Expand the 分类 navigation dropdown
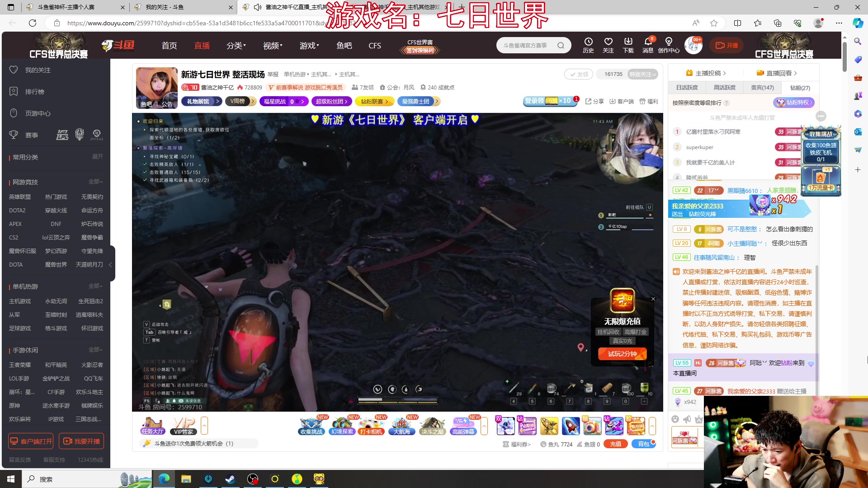The image size is (868, 488). tap(236, 46)
